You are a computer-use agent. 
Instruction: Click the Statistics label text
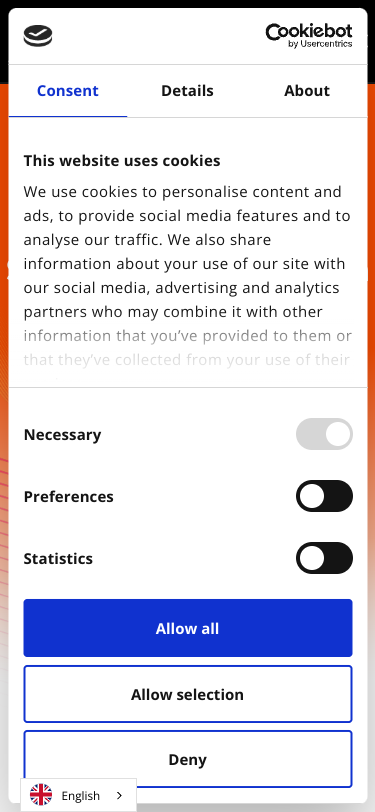coord(58,559)
